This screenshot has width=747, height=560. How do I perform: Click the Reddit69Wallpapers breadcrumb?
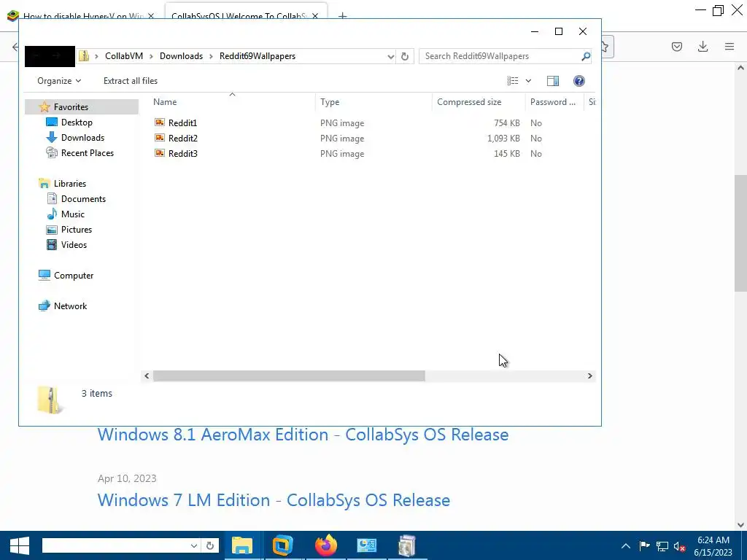(x=258, y=55)
